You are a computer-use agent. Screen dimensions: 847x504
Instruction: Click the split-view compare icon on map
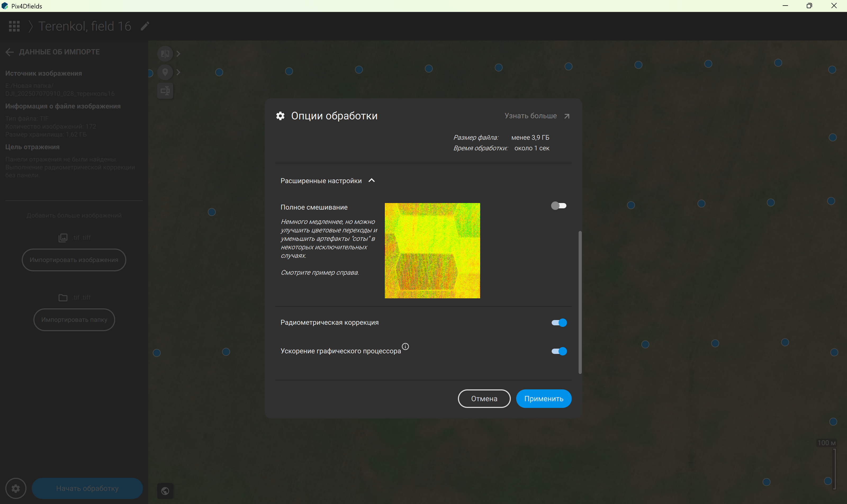point(165,54)
